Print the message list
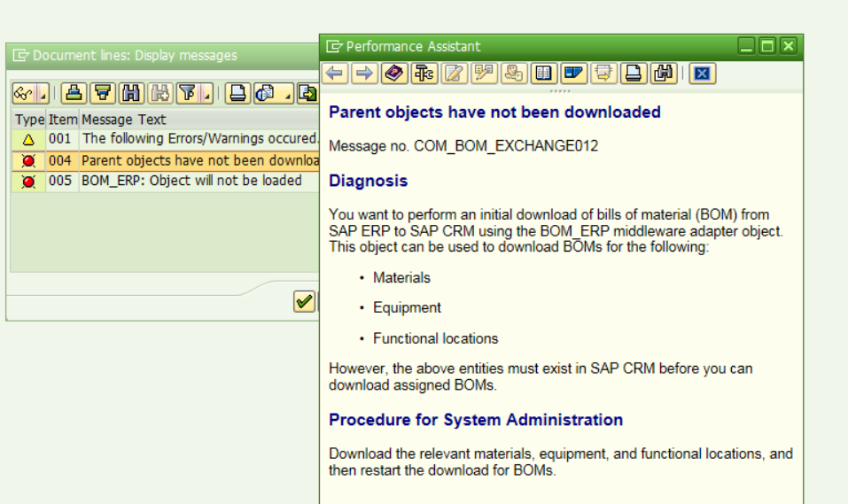848x504 pixels. [237, 94]
